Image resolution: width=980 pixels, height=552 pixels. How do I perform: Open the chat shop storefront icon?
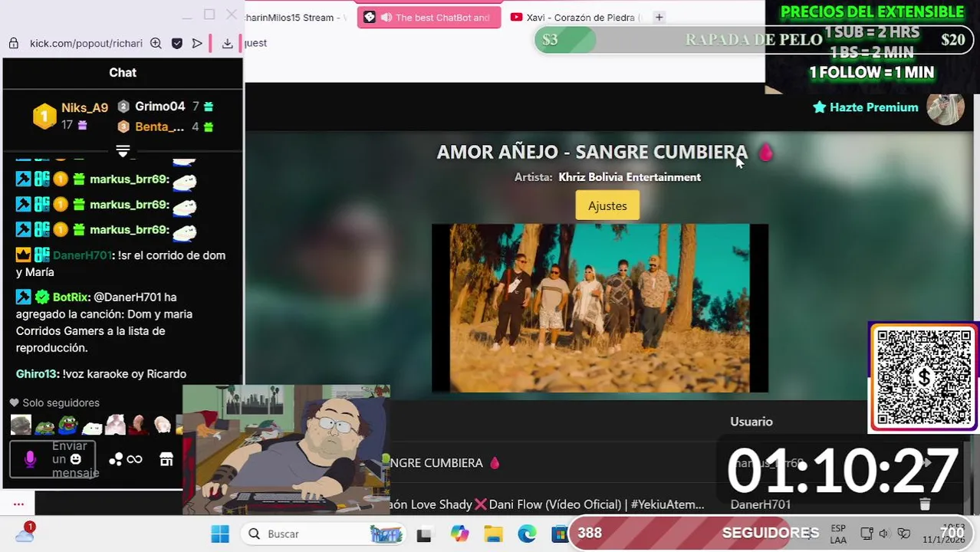[x=166, y=459]
